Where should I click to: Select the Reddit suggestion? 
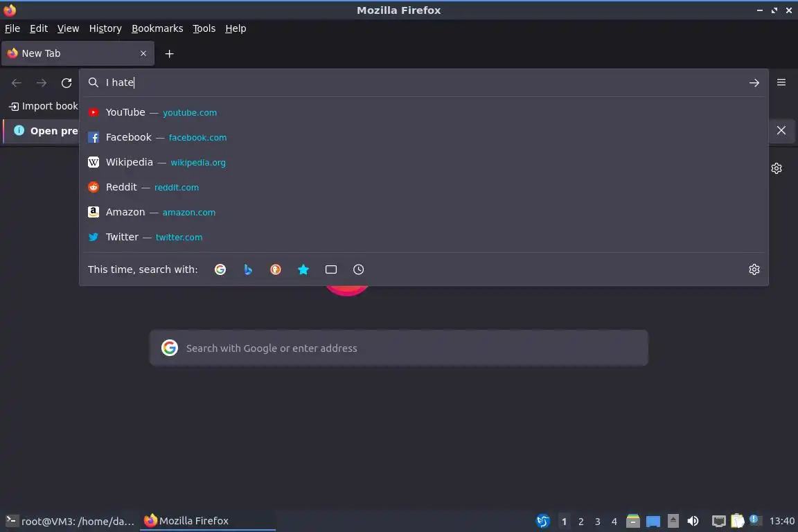click(x=423, y=187)
